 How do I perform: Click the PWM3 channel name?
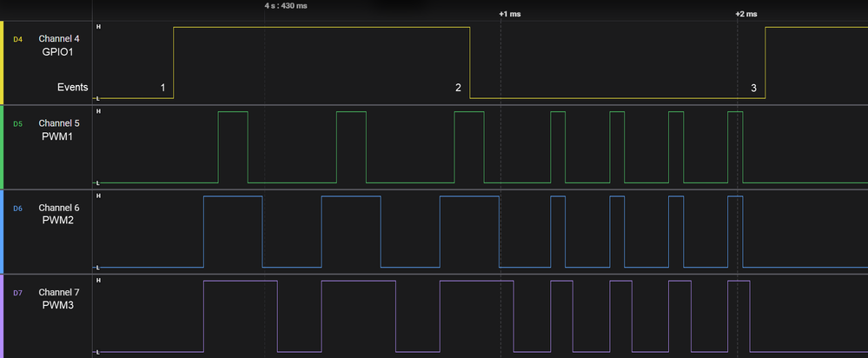(59, 305)
